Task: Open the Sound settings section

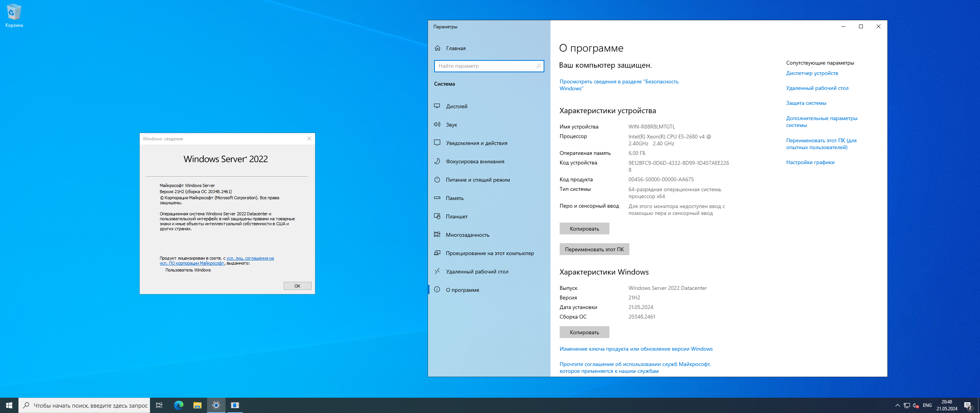Action: point(451,125)
